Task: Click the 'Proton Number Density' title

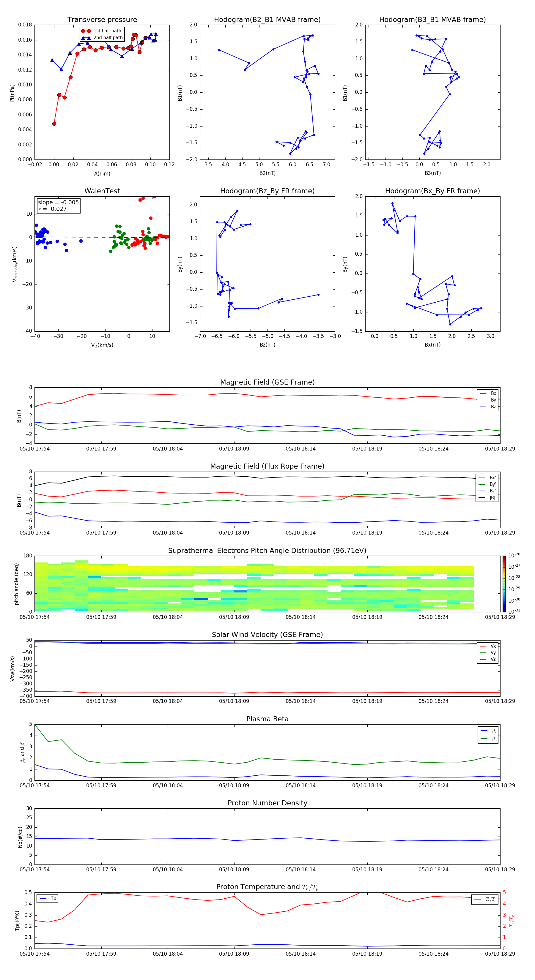Action: click(267, 803)
